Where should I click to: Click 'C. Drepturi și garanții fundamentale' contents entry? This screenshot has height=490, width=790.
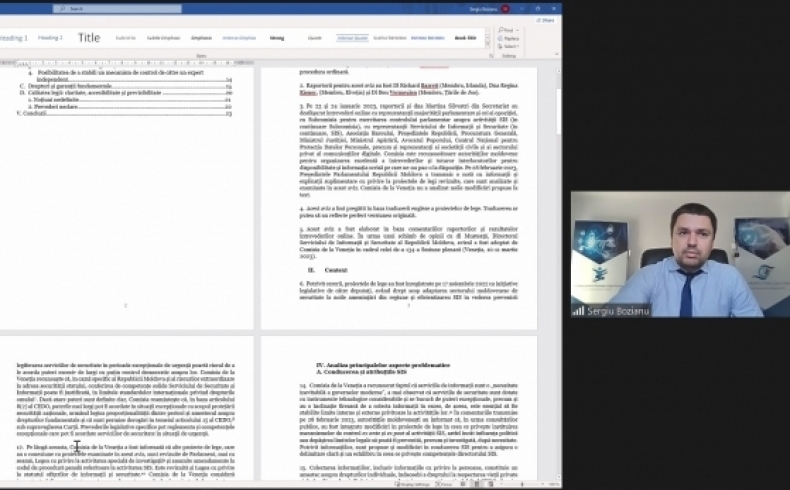click(126, 86)
